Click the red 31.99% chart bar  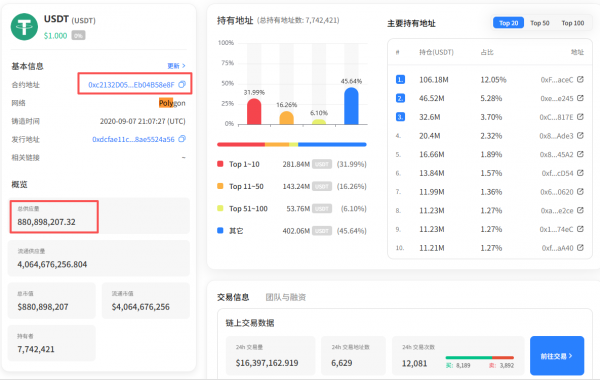pyautogui.click(x=254, y=111)
